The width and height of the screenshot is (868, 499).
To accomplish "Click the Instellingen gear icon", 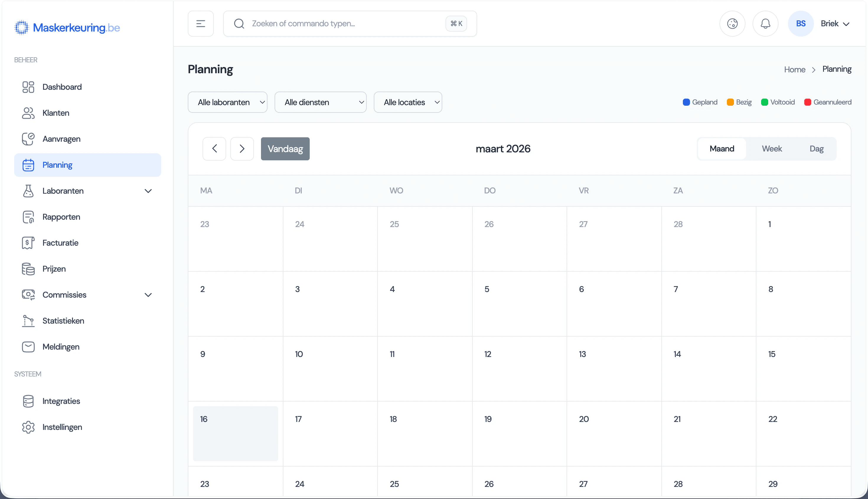I will pyautogui.click(x=28, y=427).
